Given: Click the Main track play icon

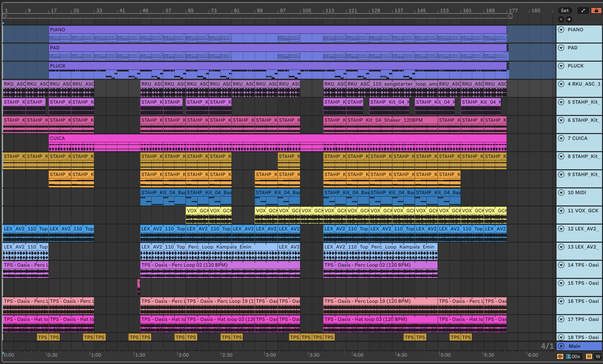Looking at the screenshot, I should click(561, 346).
